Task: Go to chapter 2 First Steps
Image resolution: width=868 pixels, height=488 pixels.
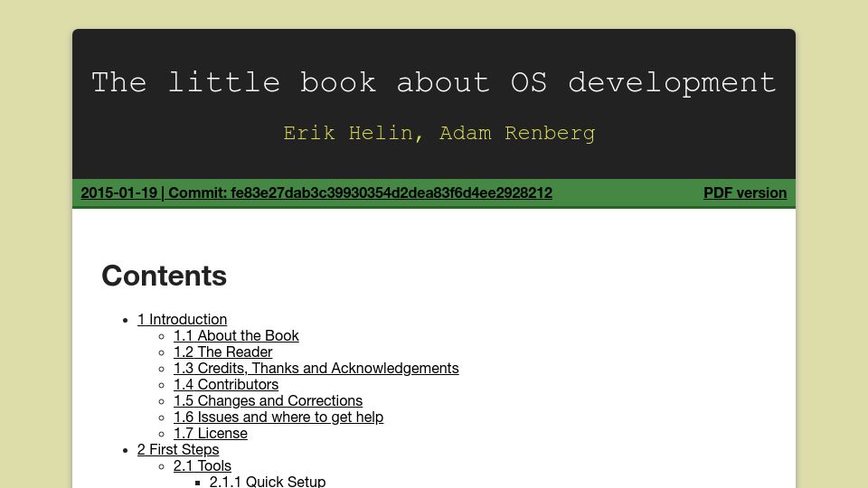Action: (x=178, y=449)
